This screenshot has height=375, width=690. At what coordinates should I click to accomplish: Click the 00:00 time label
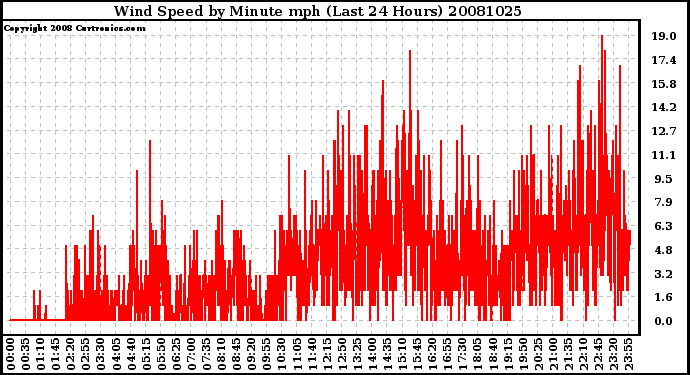(11, 354)
